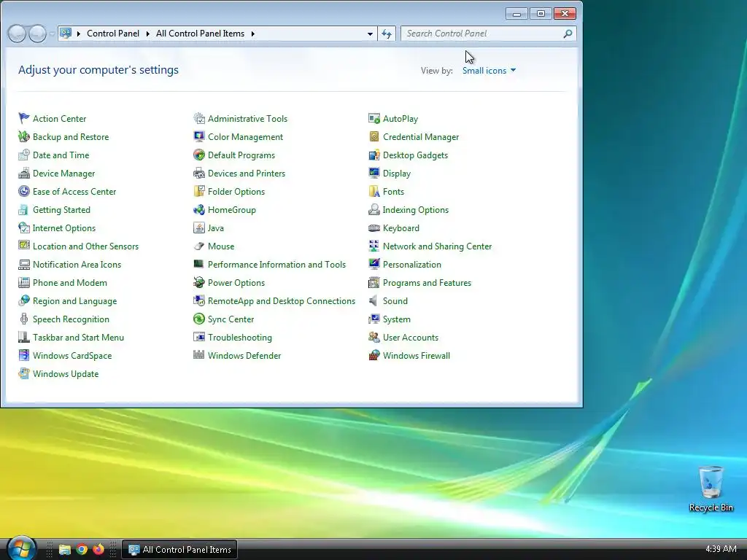Open Getting Started link

point(61,209)
